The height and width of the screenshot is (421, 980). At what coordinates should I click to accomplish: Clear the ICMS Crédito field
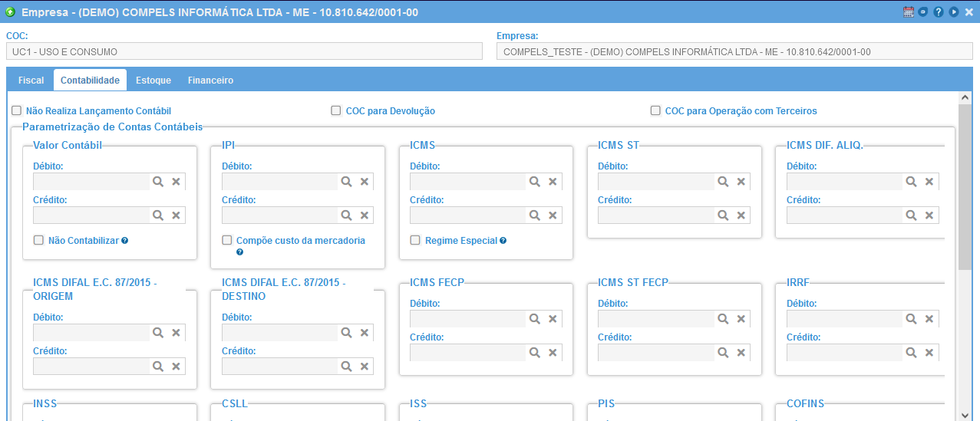coord(553,215)
